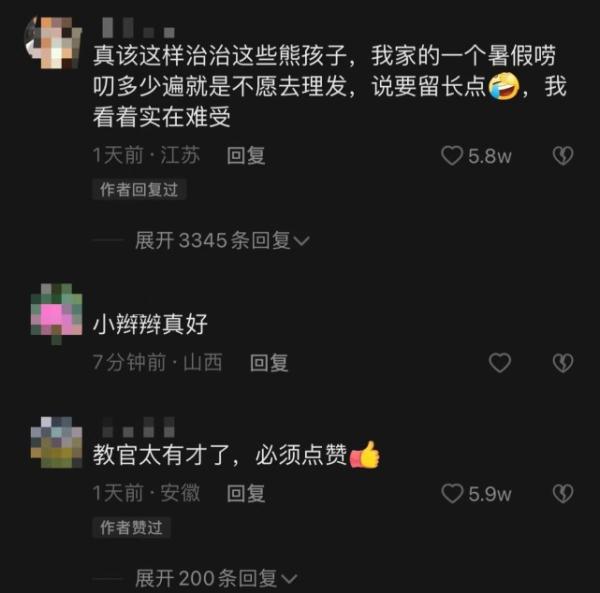Click the chevron next to 展开3345条回复
Viewport: 600px width, 593px height.
pos(301,241)
